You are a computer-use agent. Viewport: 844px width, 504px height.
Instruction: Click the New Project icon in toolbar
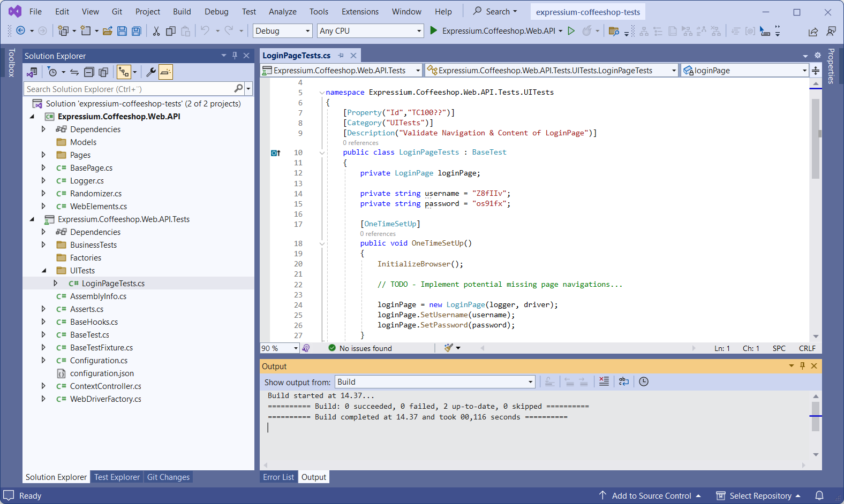click(63, 31)
